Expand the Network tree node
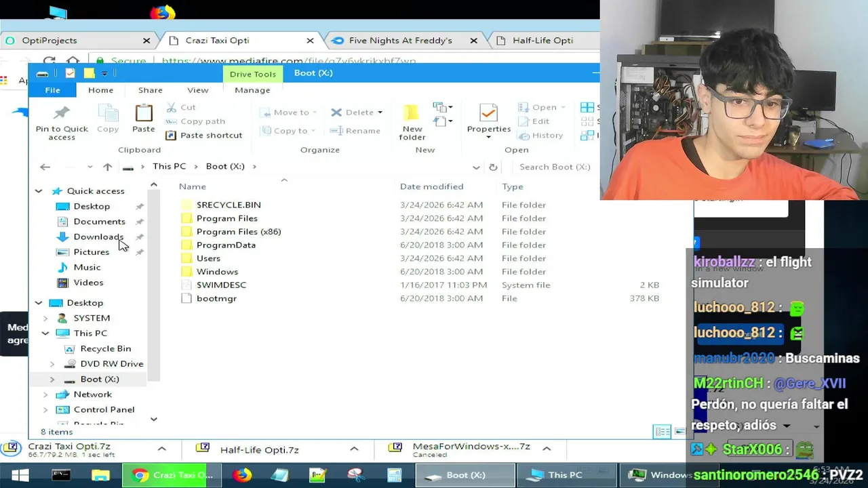This screenshot has height=488, width=868. point(45,394)
